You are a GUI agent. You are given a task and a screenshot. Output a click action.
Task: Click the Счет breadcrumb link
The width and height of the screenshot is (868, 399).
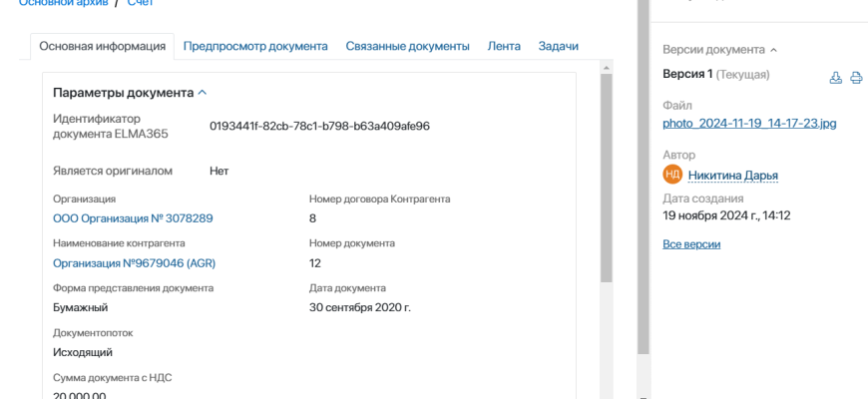click(141, 3)
